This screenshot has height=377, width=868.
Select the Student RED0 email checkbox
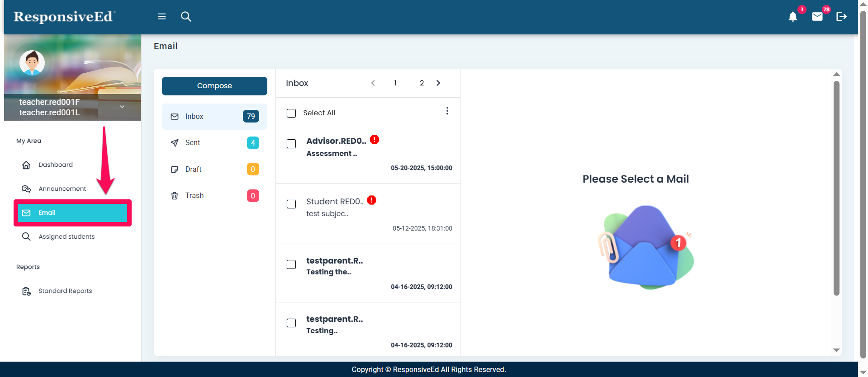[291, 204]
